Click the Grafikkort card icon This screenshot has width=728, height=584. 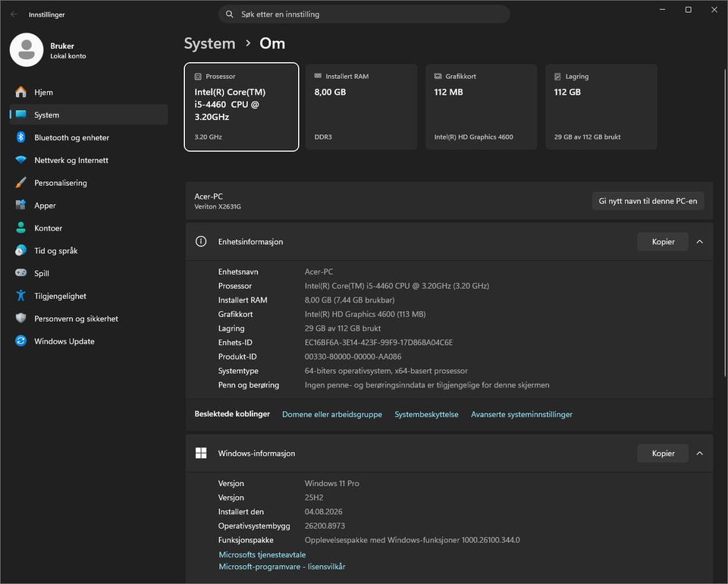tap(438, 76)
